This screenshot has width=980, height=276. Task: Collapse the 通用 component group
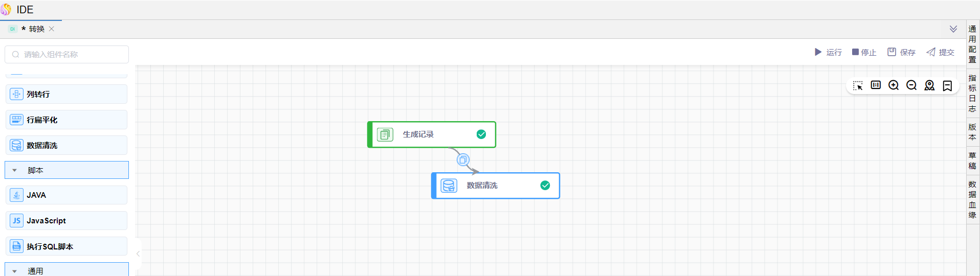[x=15, y=271]
